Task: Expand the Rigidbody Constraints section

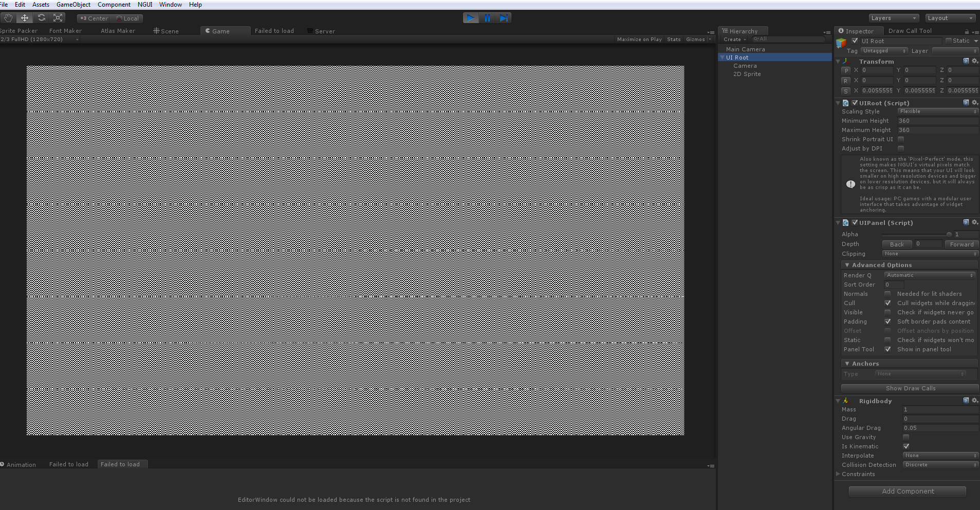Action: tap(838, 474)
